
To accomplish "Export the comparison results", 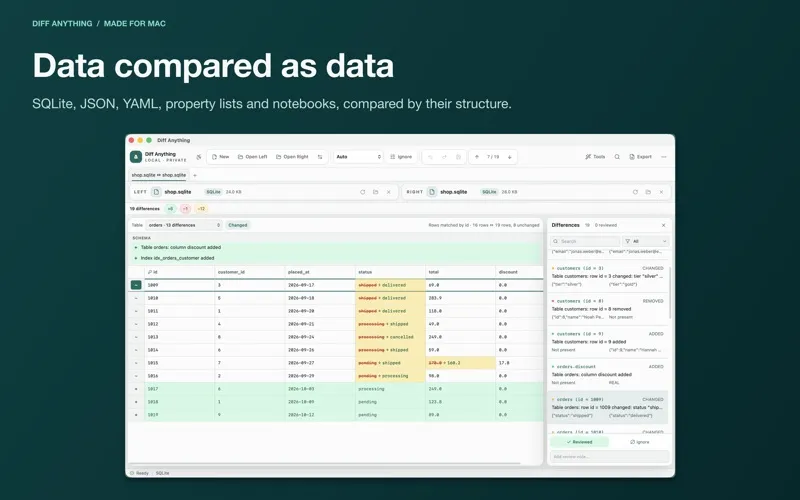I will pyautogui.click(x=640, y=157).
